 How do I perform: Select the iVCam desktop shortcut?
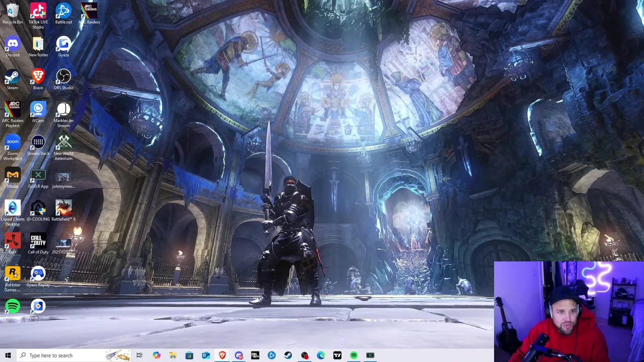[38, 112]
